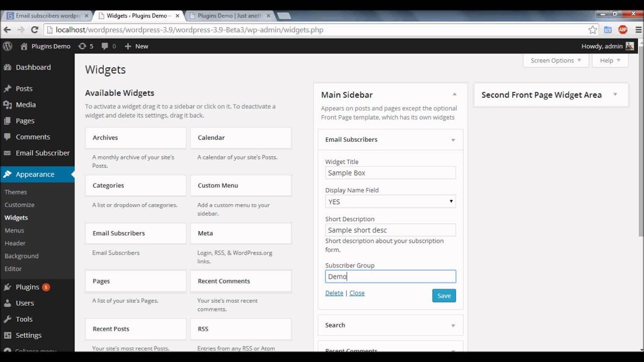This screenshot has height=362, width=644.
Task: Click the Dashboard gauge icon
Action: click(x=8, y=67)
